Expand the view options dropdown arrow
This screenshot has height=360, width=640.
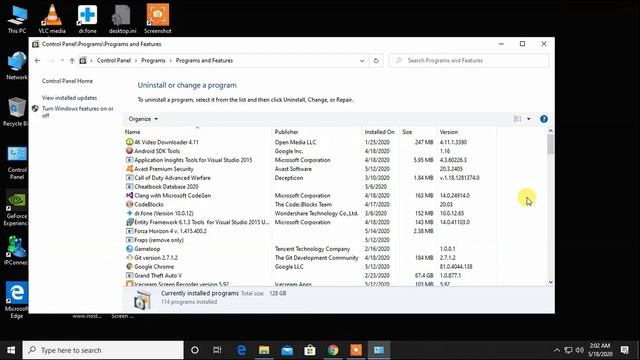tap(529, 119)
